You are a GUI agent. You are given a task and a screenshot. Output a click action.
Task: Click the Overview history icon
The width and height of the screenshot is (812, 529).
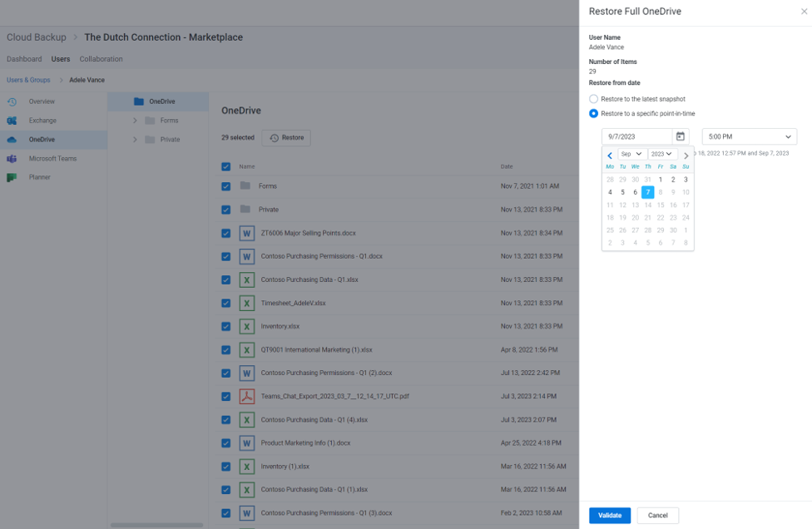12,101
